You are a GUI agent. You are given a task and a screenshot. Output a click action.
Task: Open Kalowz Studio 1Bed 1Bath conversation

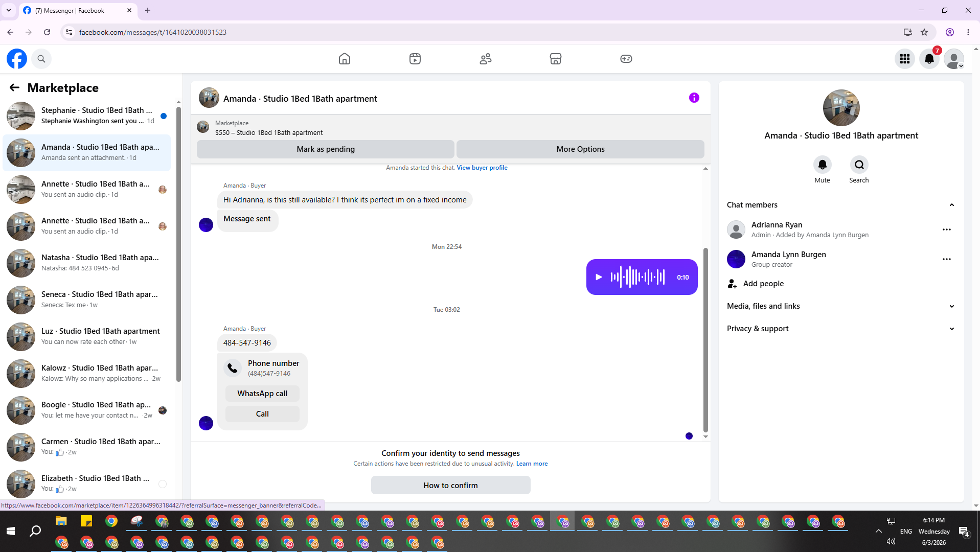tap(87, 374)
